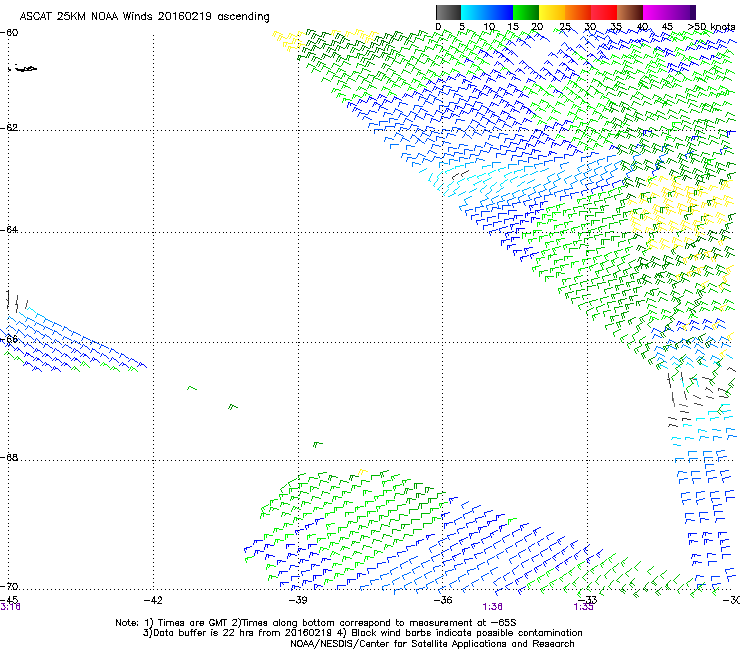740x650 pixels.
Task: Click the -33 longitude label
Action: 588,600
